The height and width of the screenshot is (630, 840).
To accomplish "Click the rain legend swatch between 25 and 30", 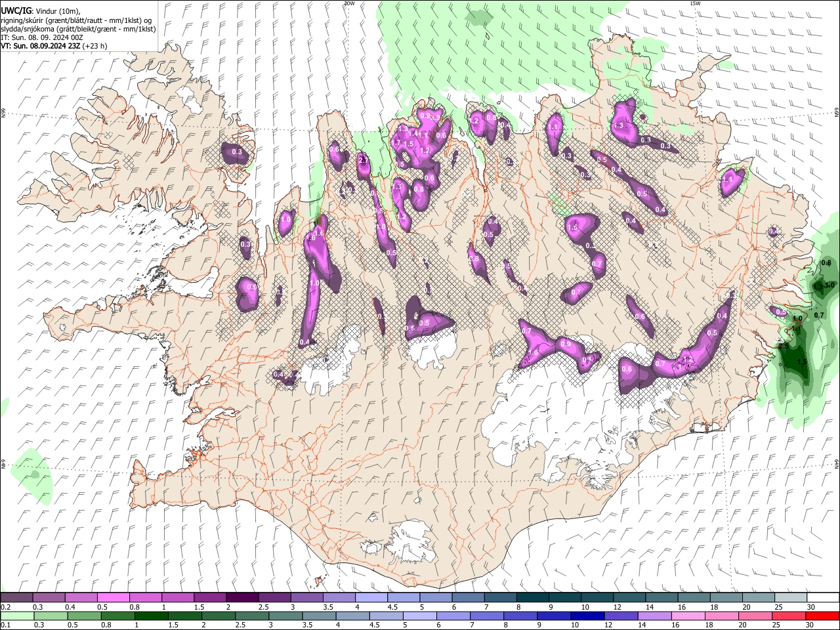I will pyautogui.click(x=790, y=616).
